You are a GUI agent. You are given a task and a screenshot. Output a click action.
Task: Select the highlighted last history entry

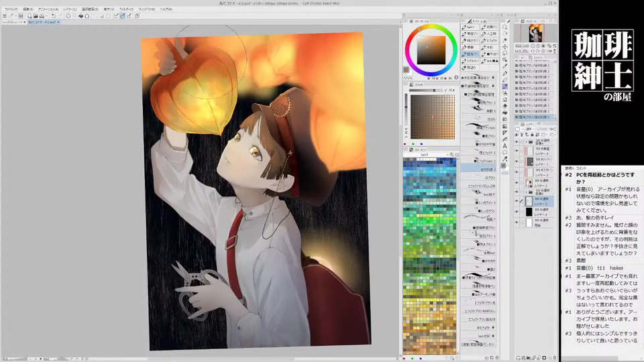[533, 117]
